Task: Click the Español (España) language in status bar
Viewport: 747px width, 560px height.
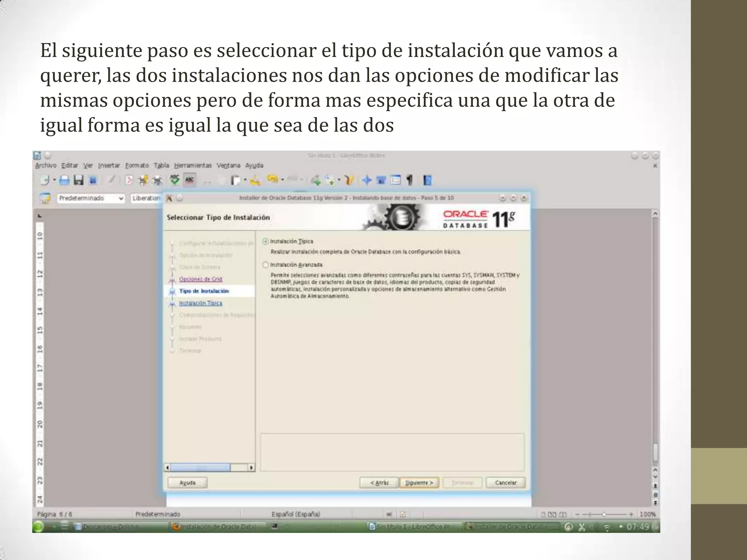Action: point(296,514)
